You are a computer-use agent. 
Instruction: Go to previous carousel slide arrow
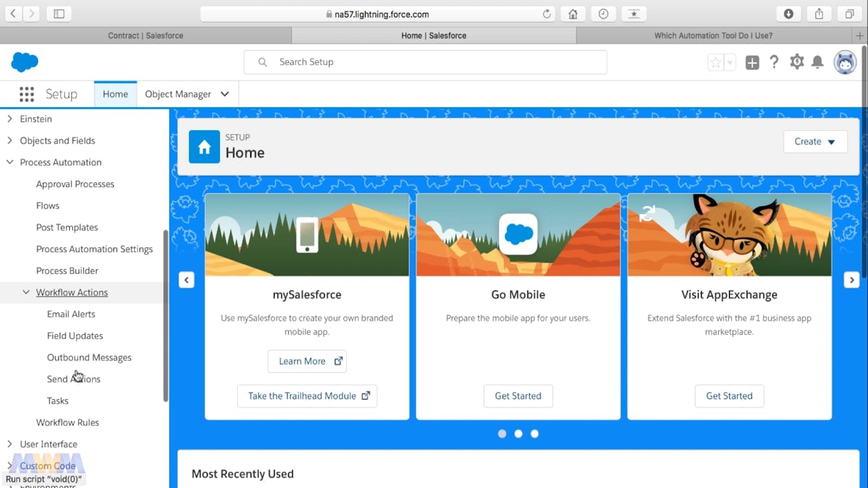coord(186,280)
